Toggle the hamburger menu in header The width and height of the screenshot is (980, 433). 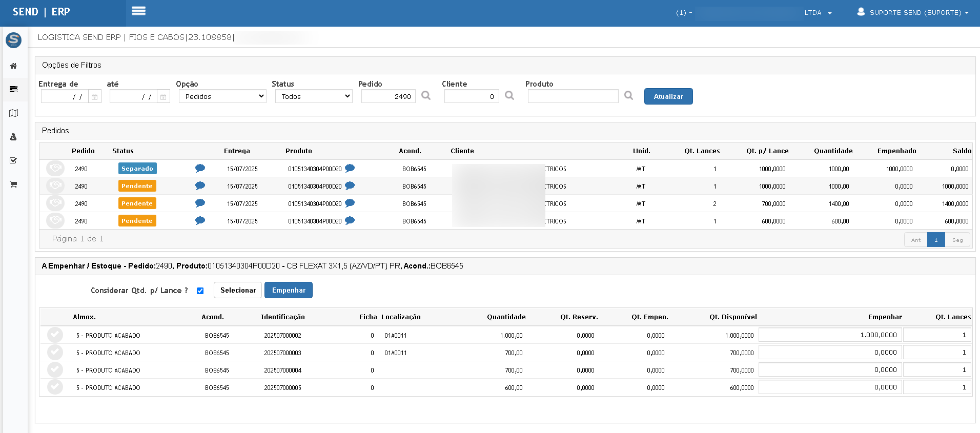click(x=138, y=11)
